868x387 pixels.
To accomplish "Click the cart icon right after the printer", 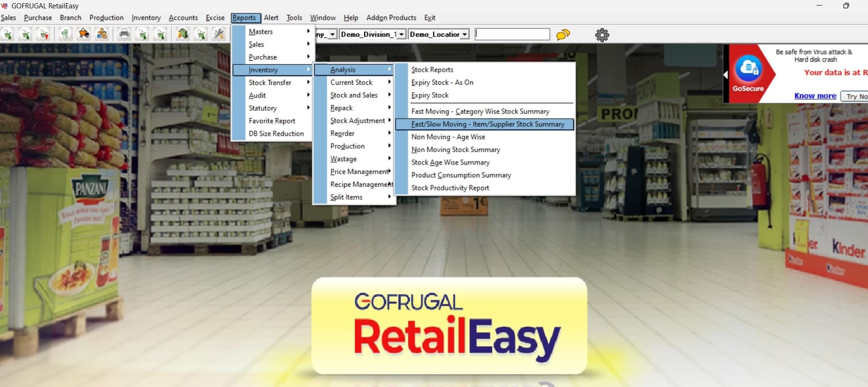I will click(142, 34).
